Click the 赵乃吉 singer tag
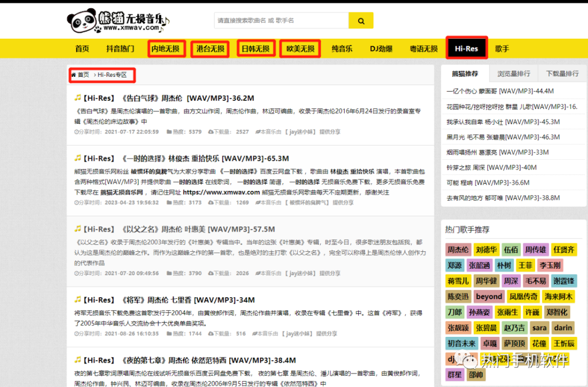588x387 pixels. (x=514, y=328)
